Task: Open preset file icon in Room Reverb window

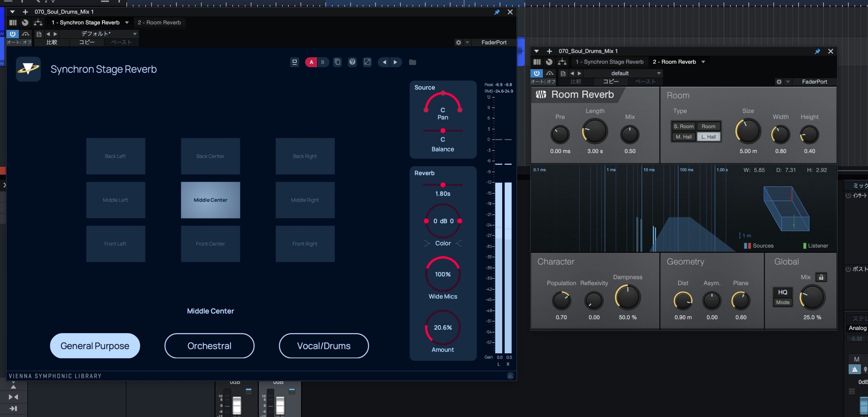Action: pyautogui.click(x=563, y=73)
